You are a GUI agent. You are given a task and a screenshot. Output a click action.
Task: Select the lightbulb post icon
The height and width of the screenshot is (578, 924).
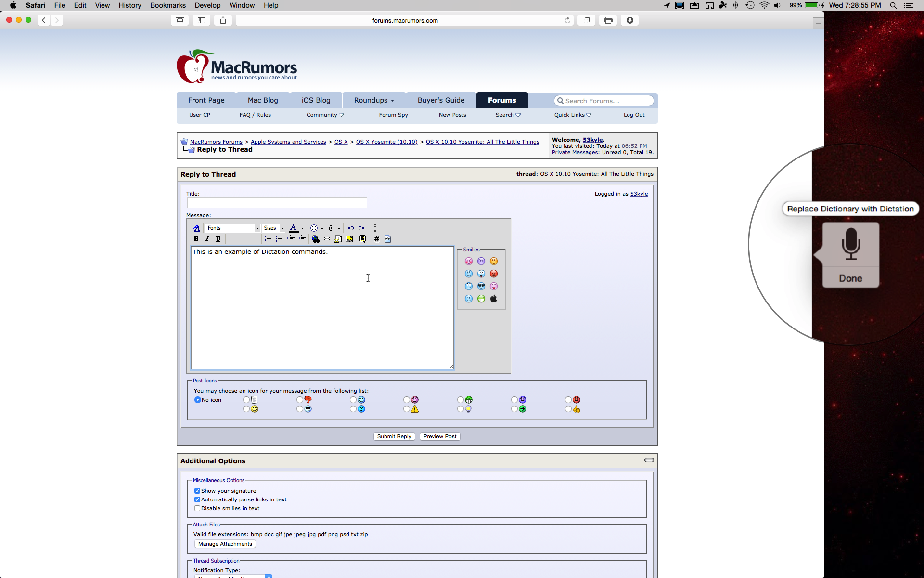pos(461,409)
